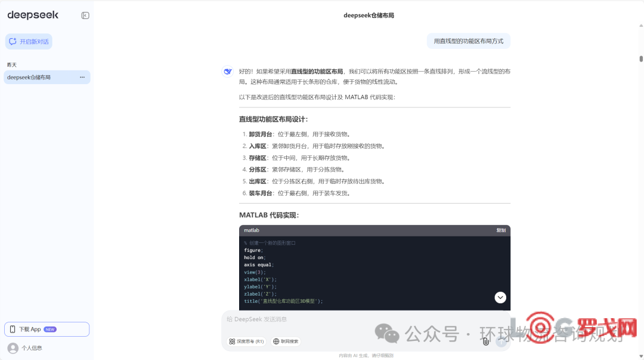Start a new chat with 开启新对话

click(x=29, y=42)
